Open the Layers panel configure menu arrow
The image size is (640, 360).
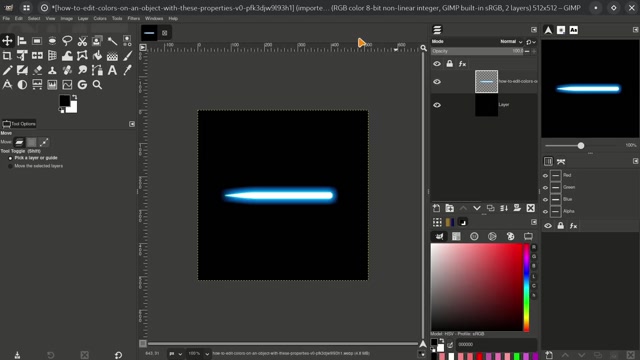pos(534,30)
